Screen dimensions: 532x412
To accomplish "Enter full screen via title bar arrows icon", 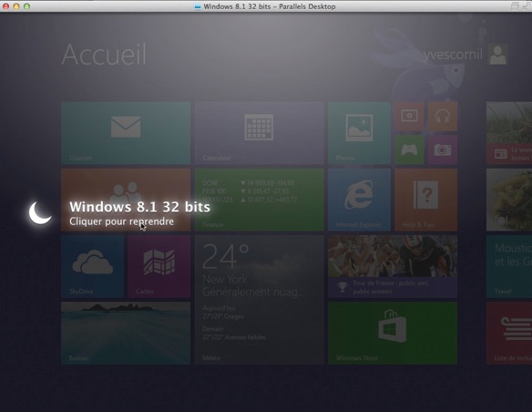I will 527,6.
